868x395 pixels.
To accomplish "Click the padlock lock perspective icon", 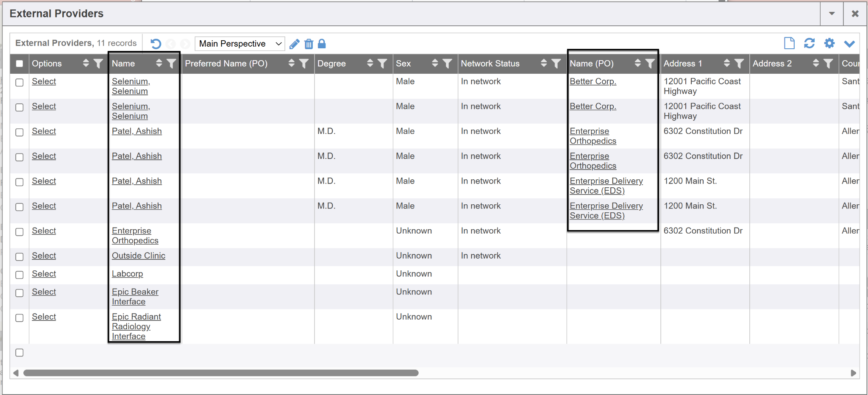I will point(322,44).
